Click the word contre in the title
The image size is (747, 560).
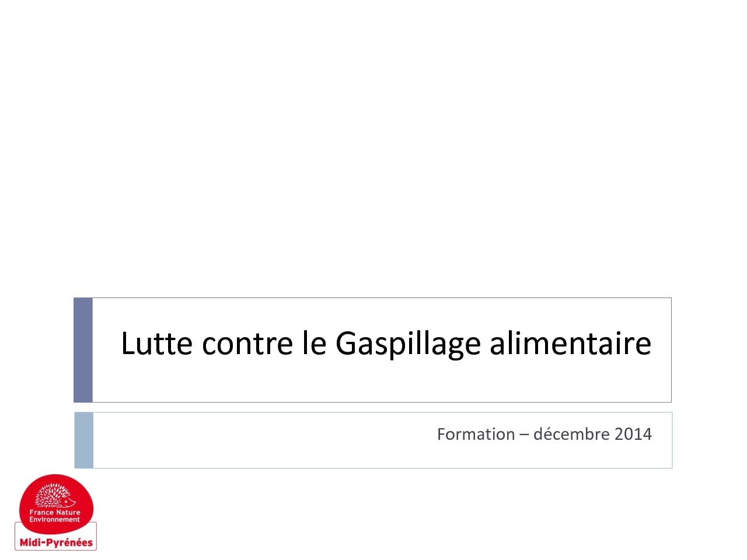pos(247,344)
